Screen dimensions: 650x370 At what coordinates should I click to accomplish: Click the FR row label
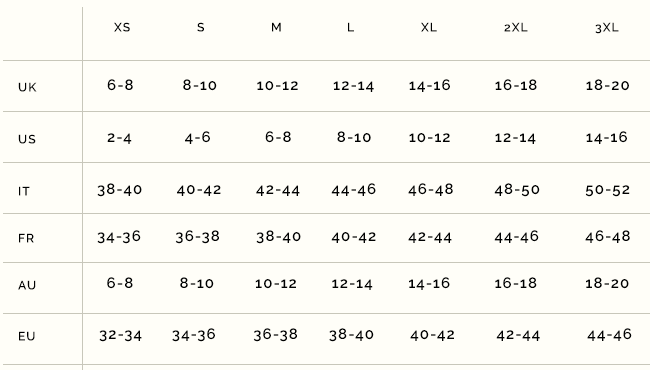(26, 238)
